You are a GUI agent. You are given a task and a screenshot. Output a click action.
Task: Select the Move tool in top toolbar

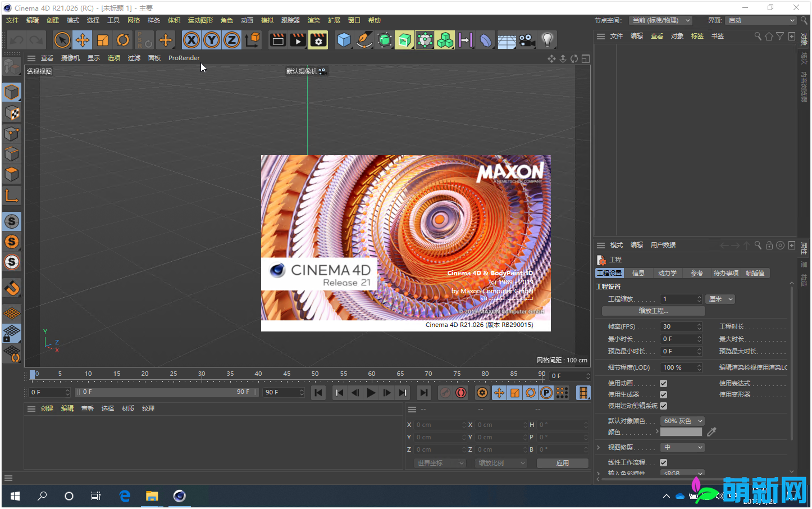tap(83, 40)
